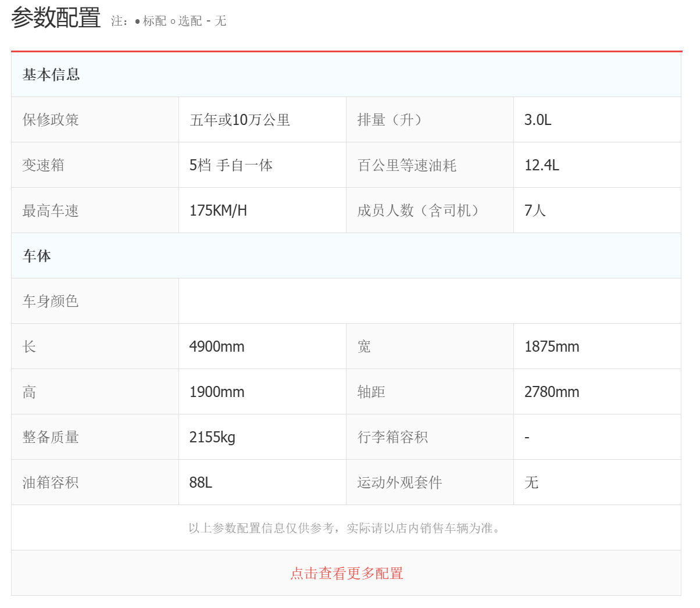Click the 基本信息 section header
Screen dimensions: 700x608
coord(51,74)
